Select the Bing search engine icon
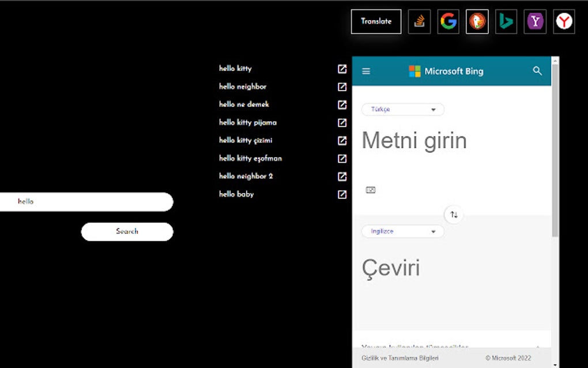The image size is (588, 368). point(506,21)
